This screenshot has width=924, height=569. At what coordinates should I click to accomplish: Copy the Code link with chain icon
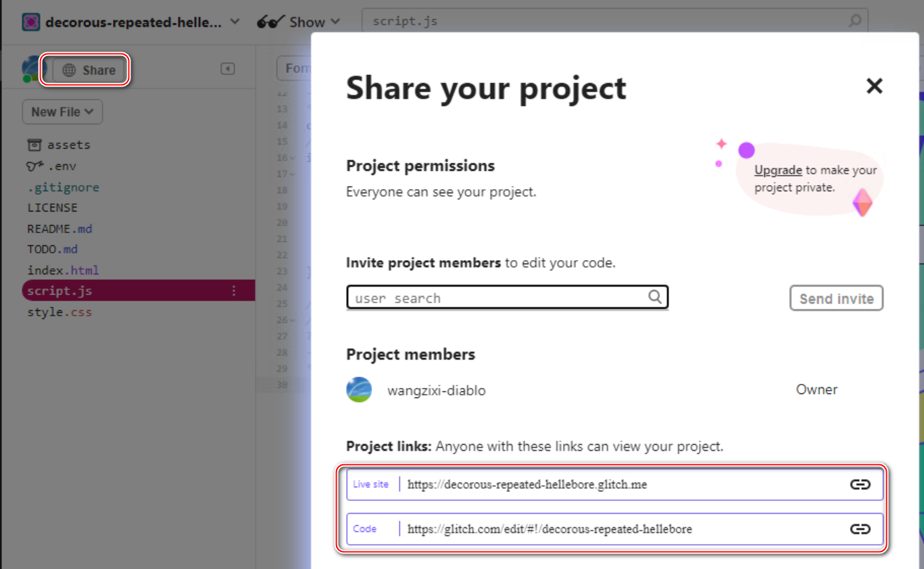click(x=860, y=529)
